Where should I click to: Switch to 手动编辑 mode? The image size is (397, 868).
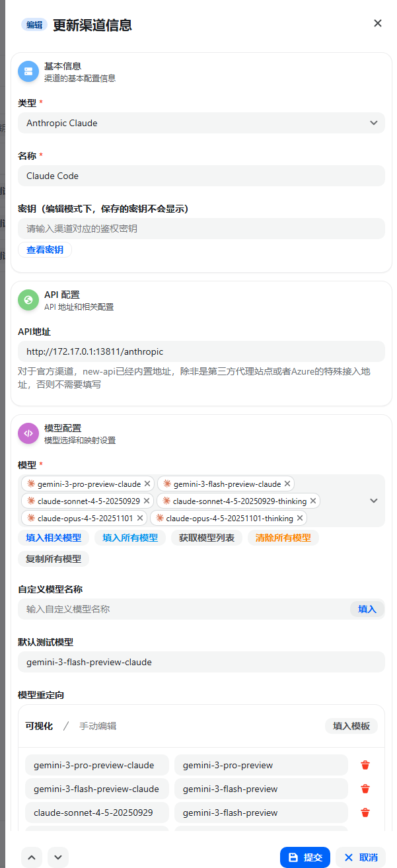point(98,726)
